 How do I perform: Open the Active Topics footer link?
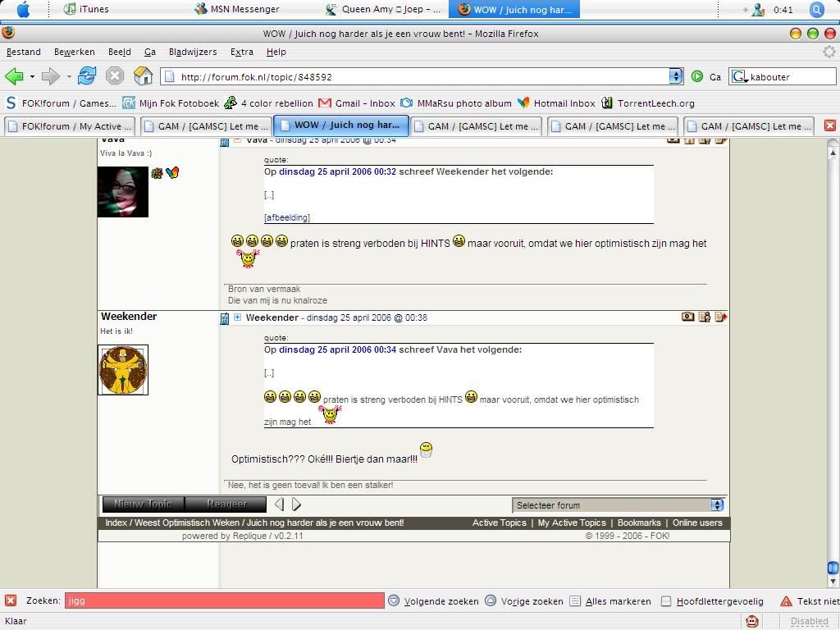[x=500, y=523]
